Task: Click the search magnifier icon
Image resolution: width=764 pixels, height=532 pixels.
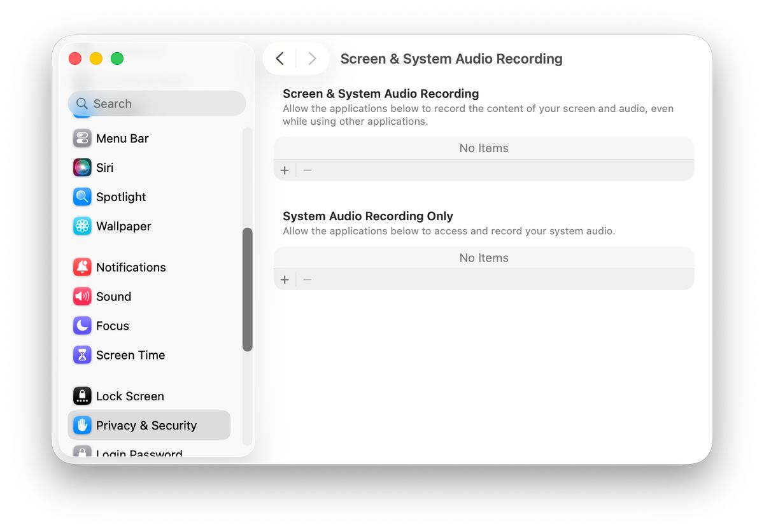Action: 82,104
